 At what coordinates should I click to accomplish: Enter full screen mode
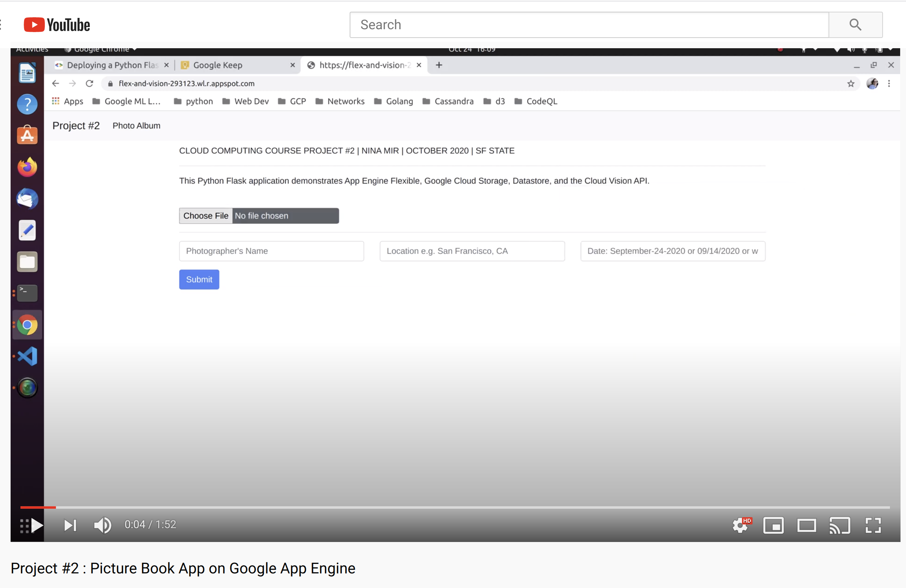873,526
